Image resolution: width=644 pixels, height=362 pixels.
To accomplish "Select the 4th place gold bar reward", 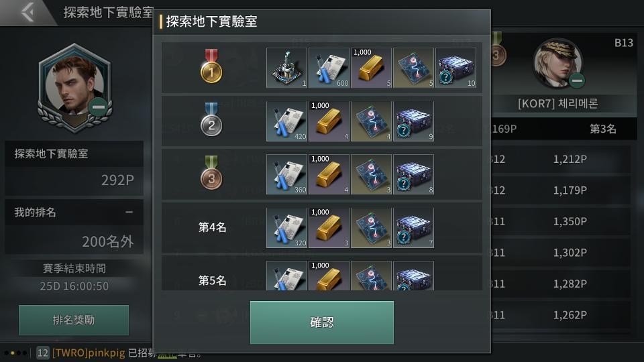I will 329,228.
